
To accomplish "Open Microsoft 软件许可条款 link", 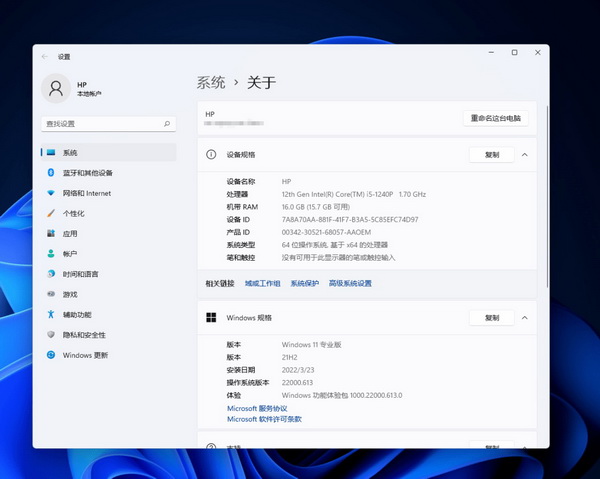I will point(264,419).
